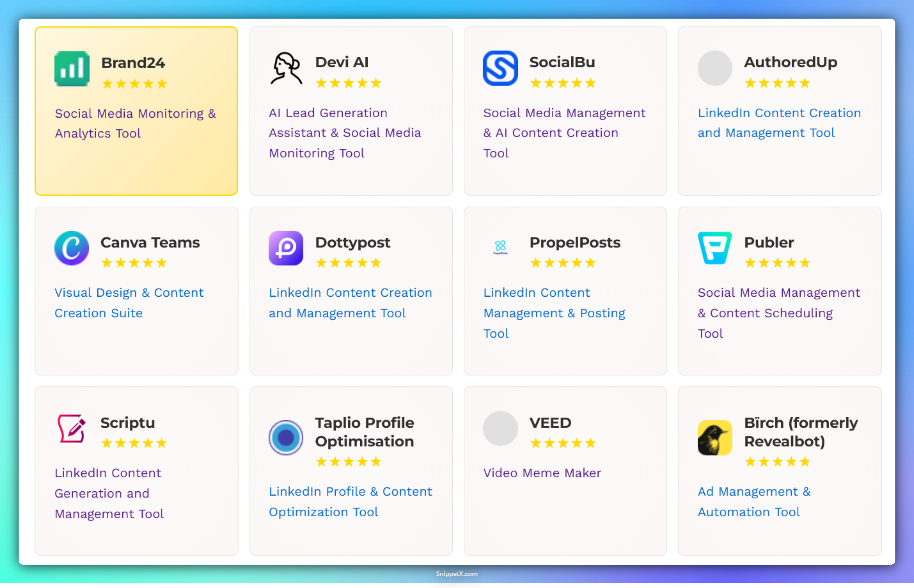The height and width of the screenshot is (588, 914).
Task: Click PropelPosts' five-star rating
Action: coord(563,263)
